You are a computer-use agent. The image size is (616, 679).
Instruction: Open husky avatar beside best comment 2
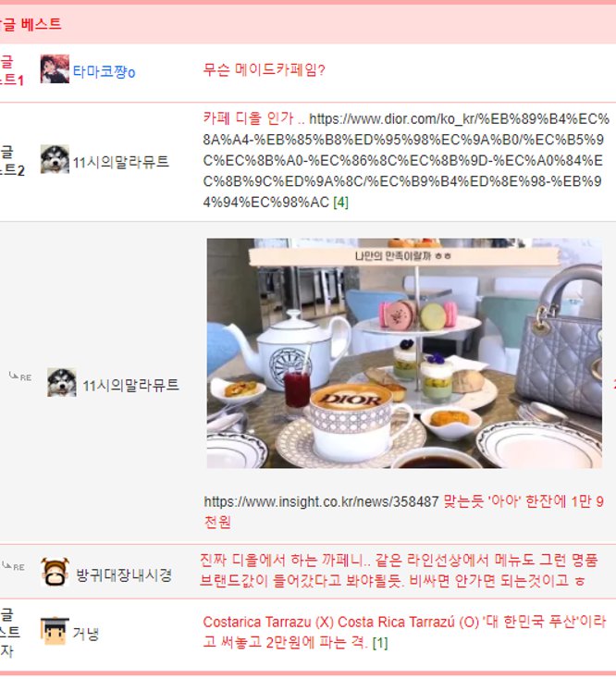(55, 159)
